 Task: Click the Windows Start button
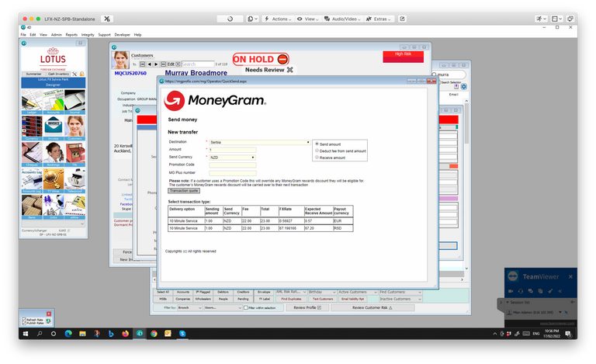(x=26, y=334)
